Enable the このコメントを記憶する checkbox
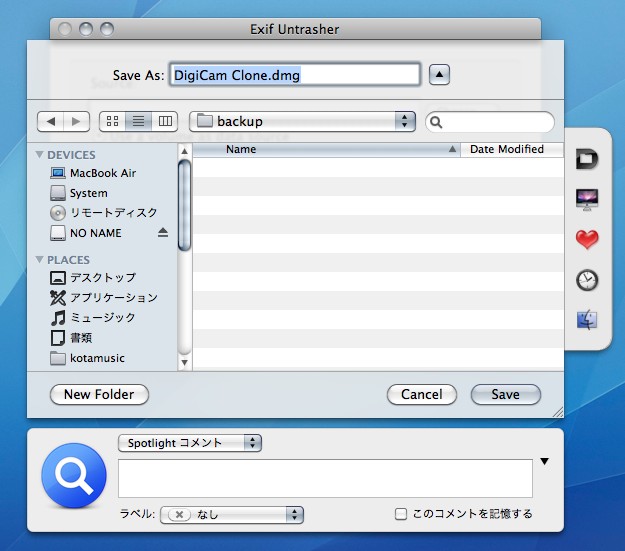 tap(401, 514)
